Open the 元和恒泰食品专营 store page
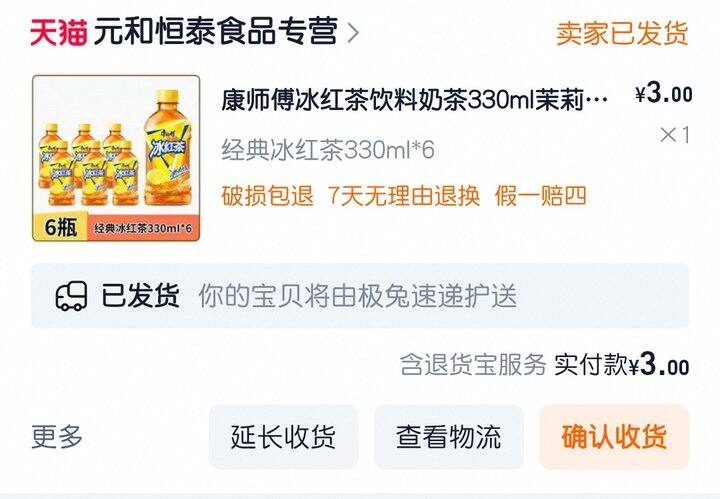720x499 pixels. (216, 31)
